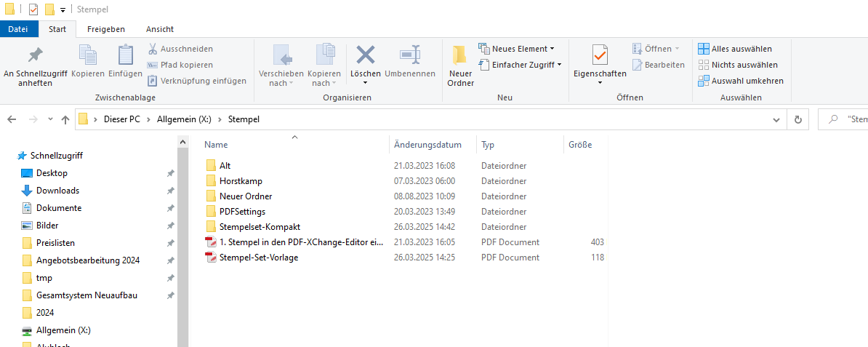Click Nichts auswählen option

point(737,65)
